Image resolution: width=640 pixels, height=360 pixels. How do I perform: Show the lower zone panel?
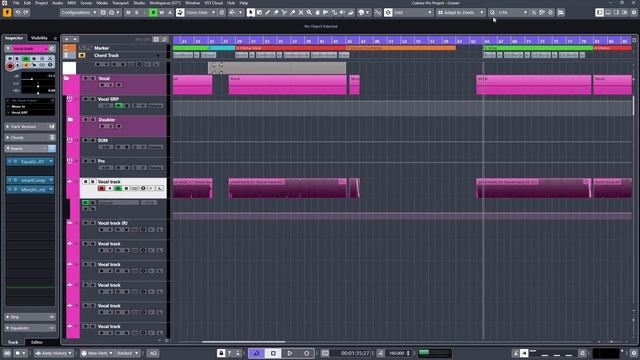[608, 13]
